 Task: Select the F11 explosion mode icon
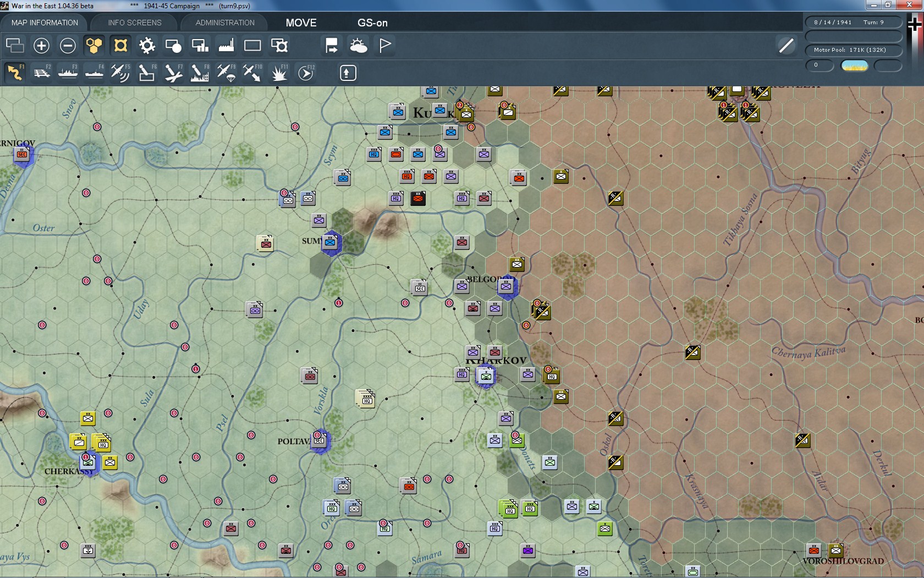(279, 73)
